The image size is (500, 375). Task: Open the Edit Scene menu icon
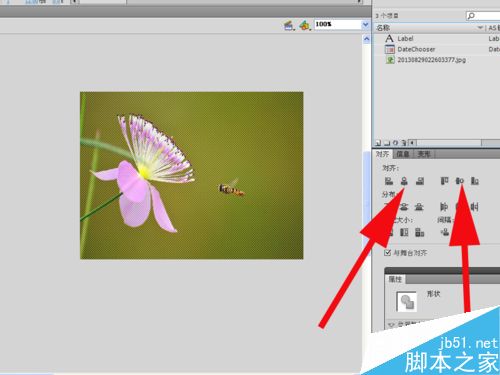coord(289,25)
